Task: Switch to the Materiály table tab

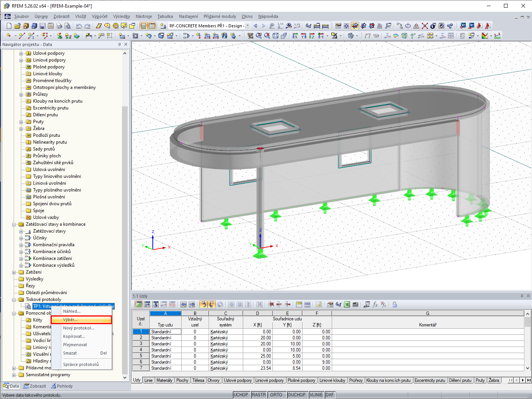Action: [x=164, y=380]
